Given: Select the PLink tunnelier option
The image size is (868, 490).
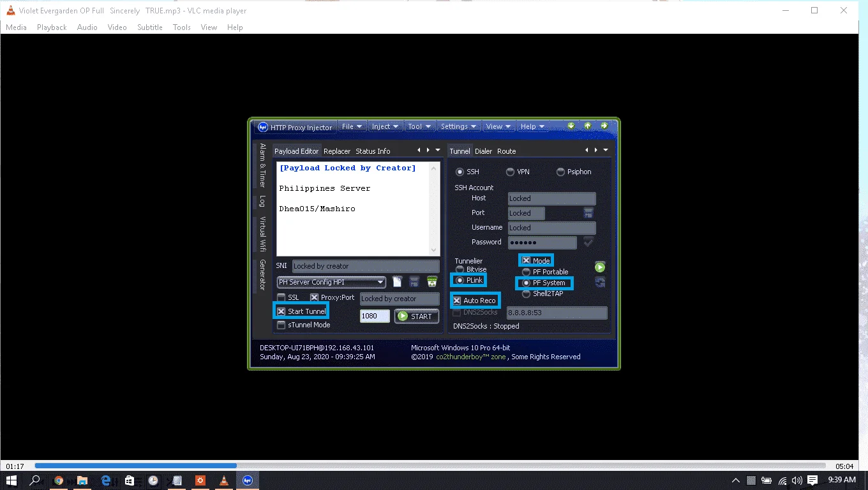Looking at the screenshot, I should [x=460, y=280].
